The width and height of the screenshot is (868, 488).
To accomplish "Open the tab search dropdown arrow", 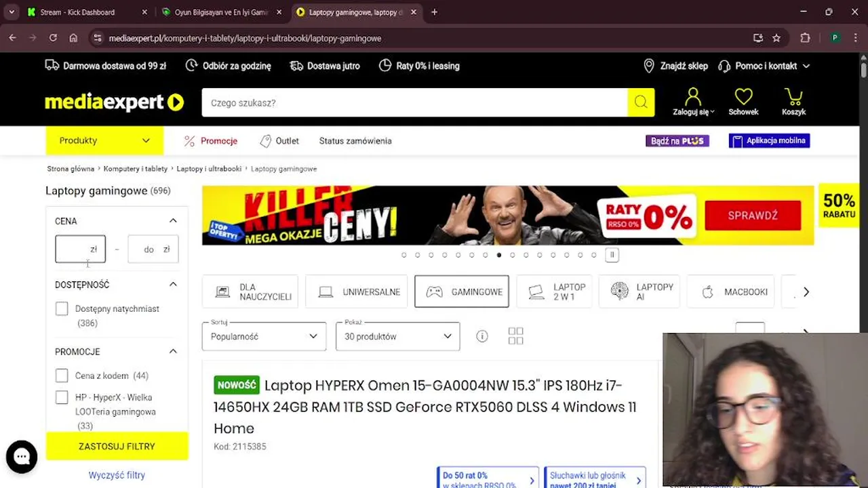I will point(12,12).
